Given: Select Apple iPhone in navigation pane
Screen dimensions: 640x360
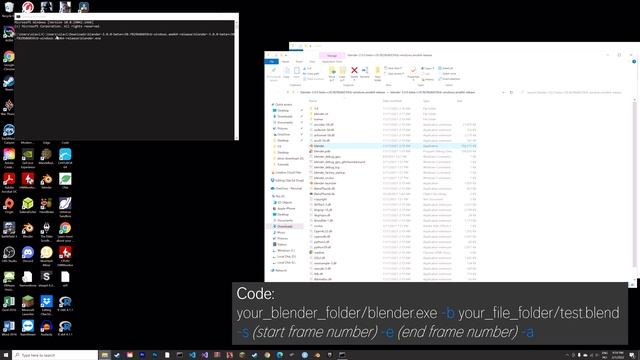Looking at the screenshot, I should 284,208.
